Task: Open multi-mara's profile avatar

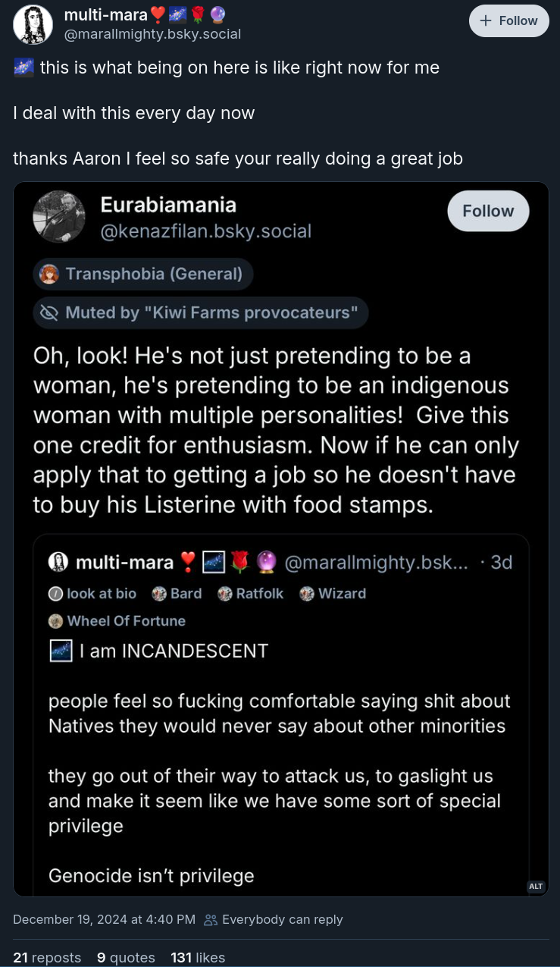Action: [x=33, y=24]
